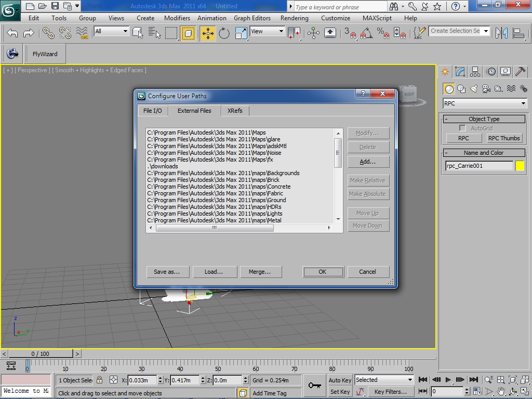Select the Lights category icon

tap(474, 89)
